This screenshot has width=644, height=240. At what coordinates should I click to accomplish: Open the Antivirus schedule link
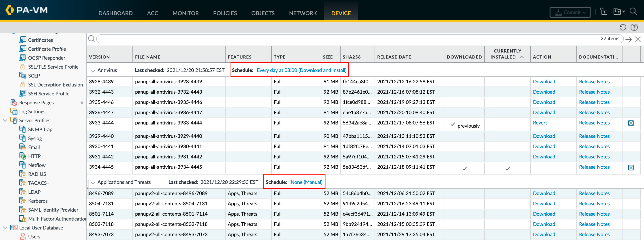coord(301,70)
